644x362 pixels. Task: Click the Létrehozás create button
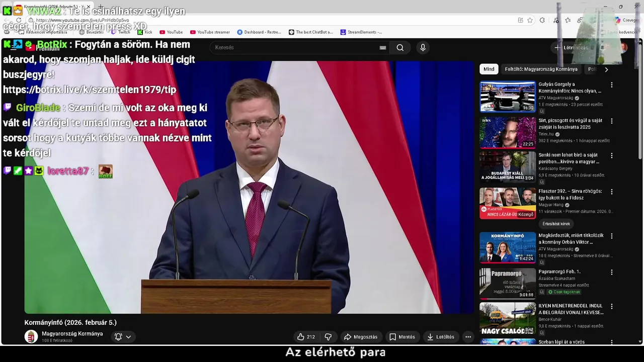point(571,48)
